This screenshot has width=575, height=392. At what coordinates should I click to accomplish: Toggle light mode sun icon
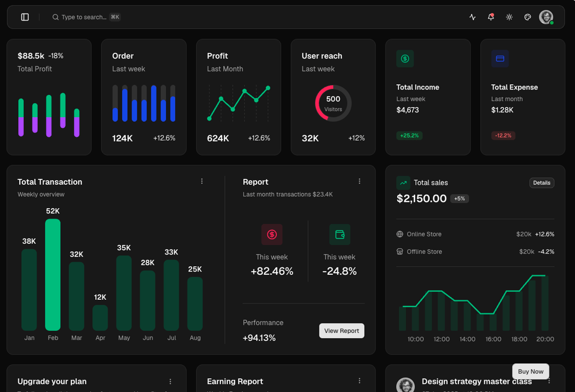(509, 17)
